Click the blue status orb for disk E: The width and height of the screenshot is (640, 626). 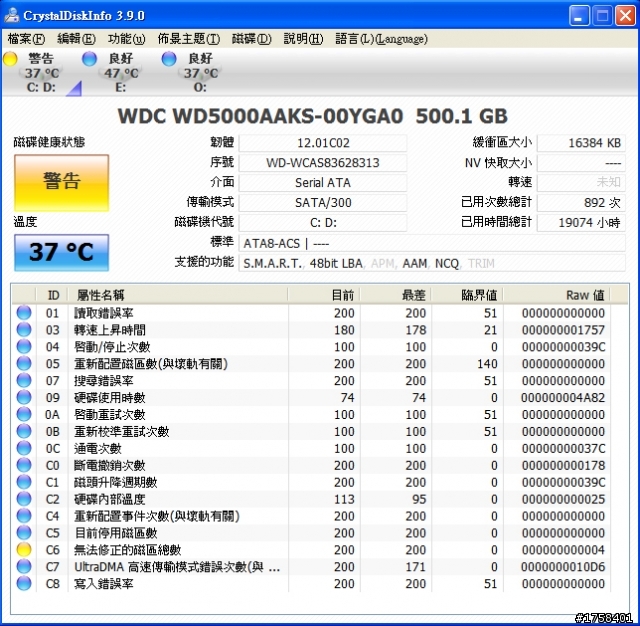point(89,59)
